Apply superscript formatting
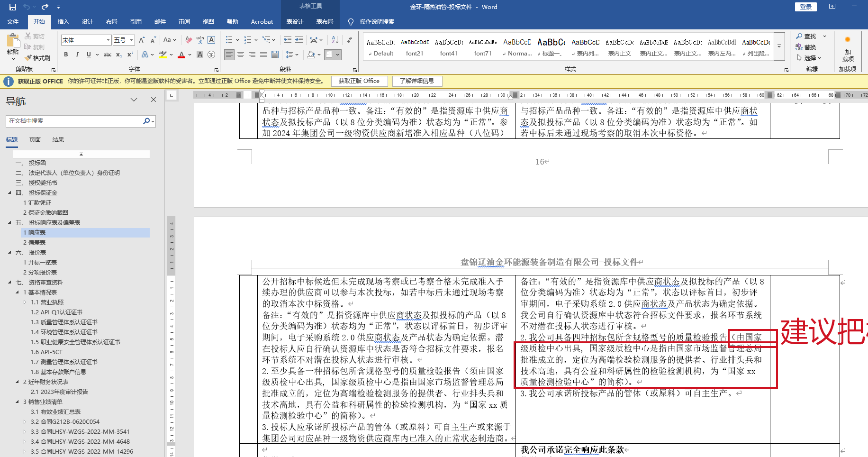The image size is (868, 457). click(130, 55)
